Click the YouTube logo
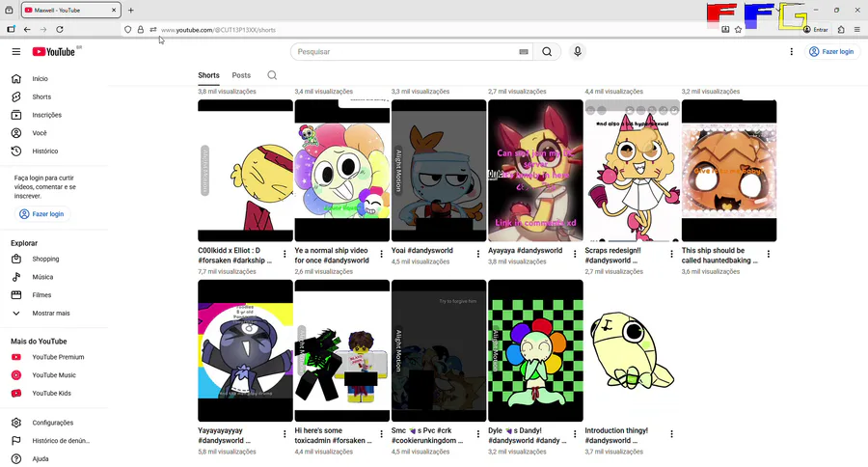 (x=53, y=51)
